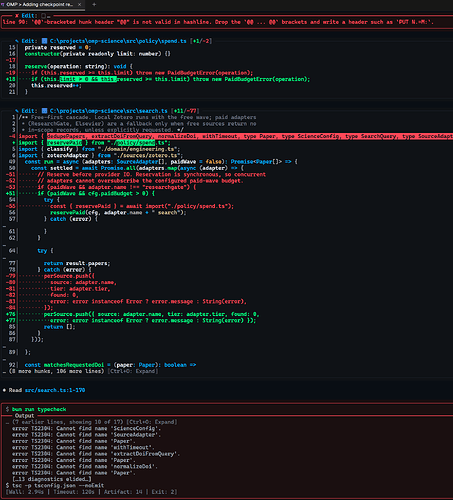Click the pencil icon beside spend.ts Edit
The image size is (453, 500).
17,41
